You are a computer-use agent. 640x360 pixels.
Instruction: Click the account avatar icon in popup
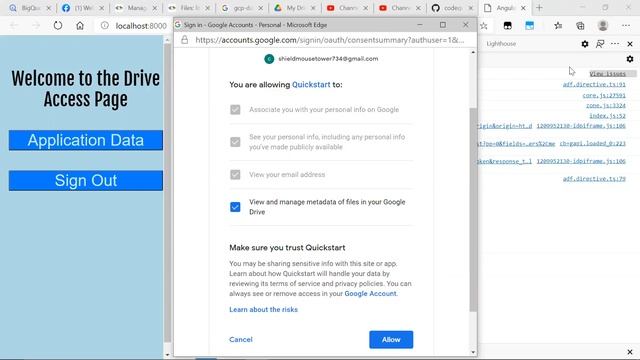(269, 59)
